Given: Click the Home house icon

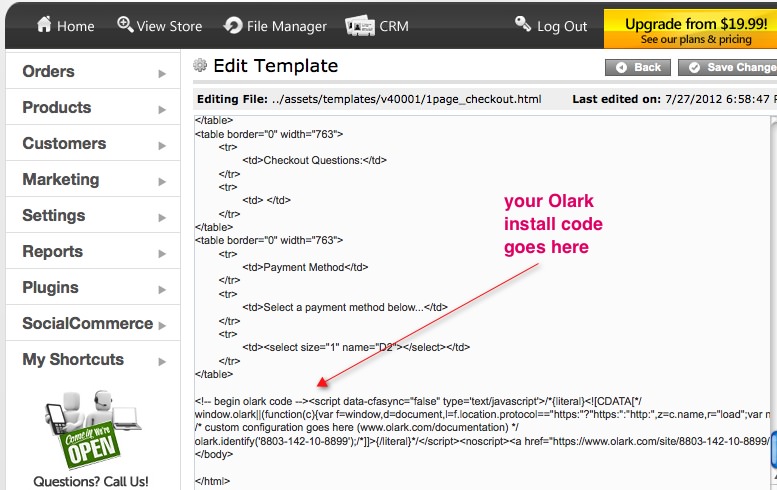Looking at the screenshot, I should (x=44, y=25).
